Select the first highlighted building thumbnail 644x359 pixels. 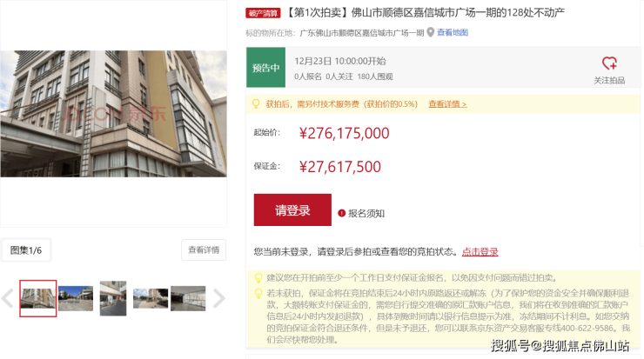pyautogui.click(x=37, y=298)
